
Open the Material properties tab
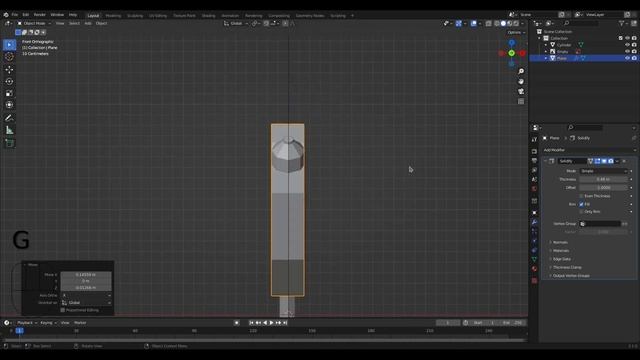click(x=534, y=269)
